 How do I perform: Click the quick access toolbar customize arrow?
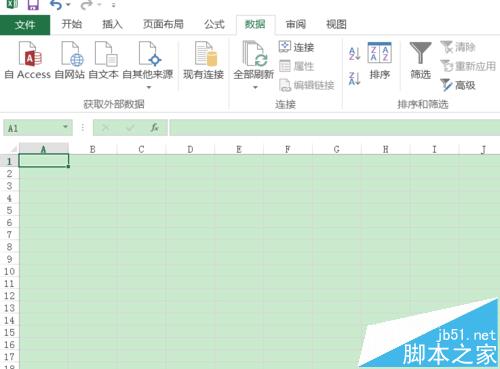114,5
